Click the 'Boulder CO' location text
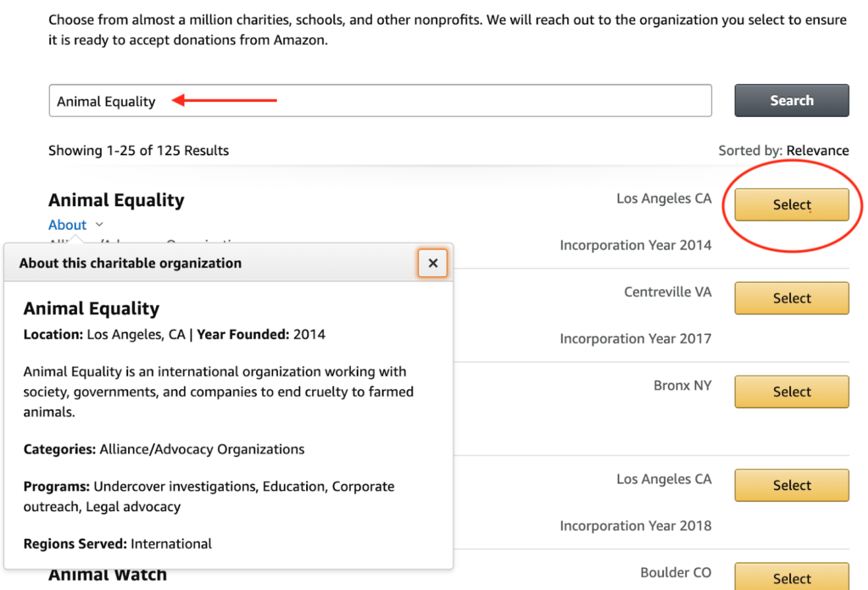This screenshot has width=868, height=590. pyautogui.click(x=676, y=572)
